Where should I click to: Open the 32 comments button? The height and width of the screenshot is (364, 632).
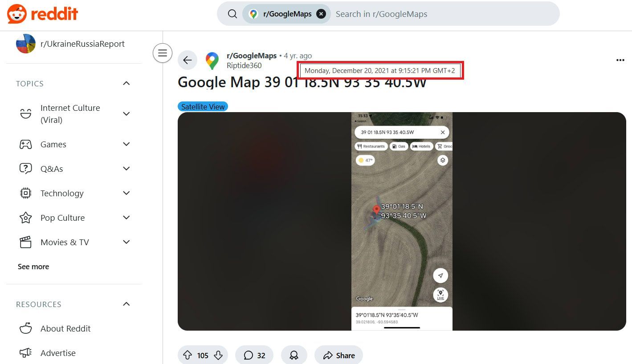tap(254, 355)
